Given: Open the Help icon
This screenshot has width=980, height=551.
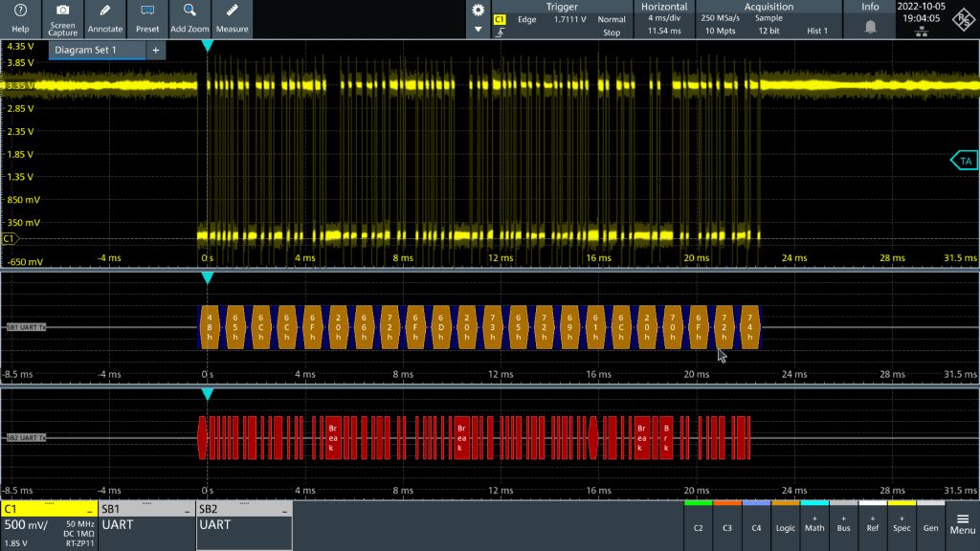Looking at the screenshot, I should [x=20, y=18].
